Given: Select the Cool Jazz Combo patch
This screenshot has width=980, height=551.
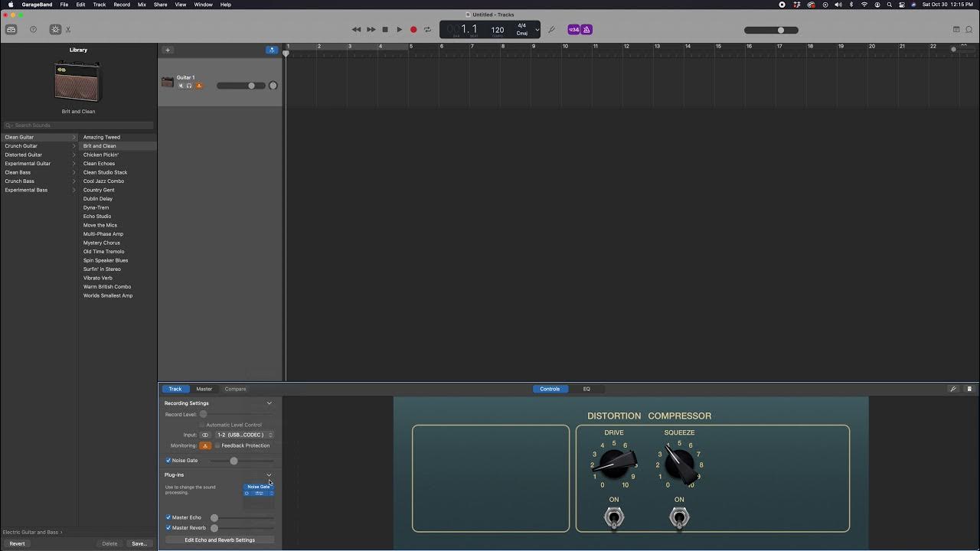Looking at the screenshot, I should click(x=103, y=181).
